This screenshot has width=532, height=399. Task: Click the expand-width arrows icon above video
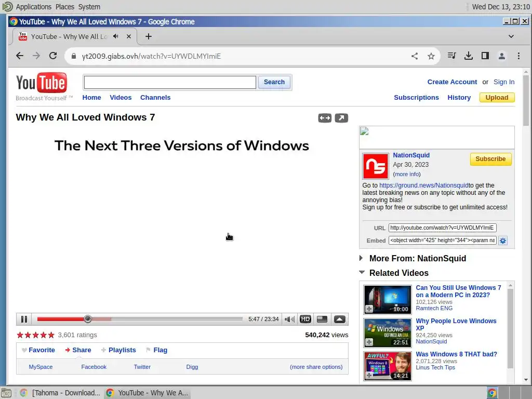coord(325,118)
